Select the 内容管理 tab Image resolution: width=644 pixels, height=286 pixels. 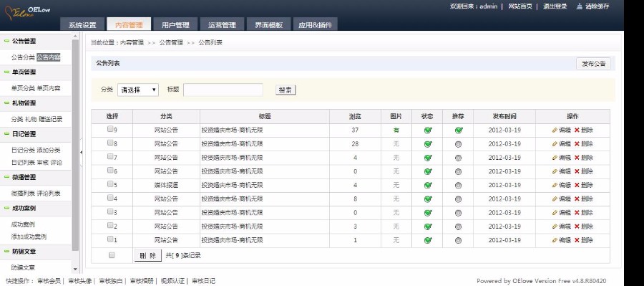[129, 24]
